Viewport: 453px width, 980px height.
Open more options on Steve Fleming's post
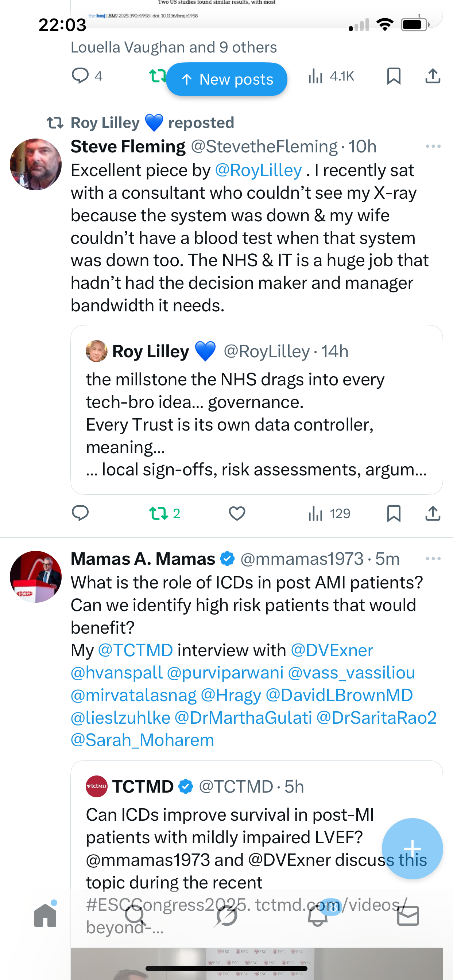(x=433, y=147)
